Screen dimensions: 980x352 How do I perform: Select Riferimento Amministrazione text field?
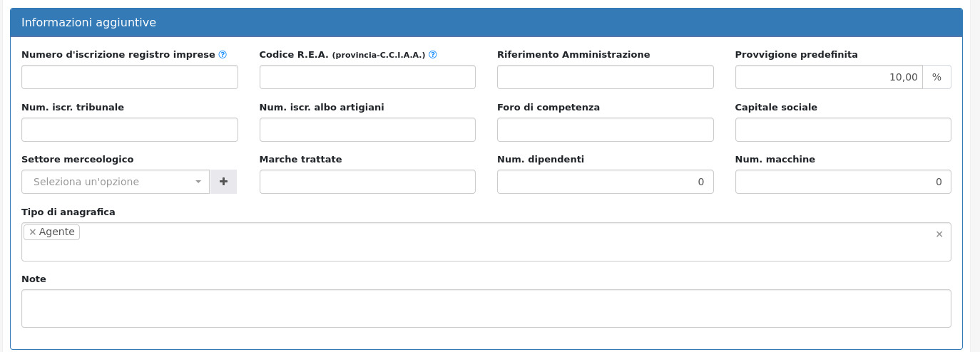(605, 77)
